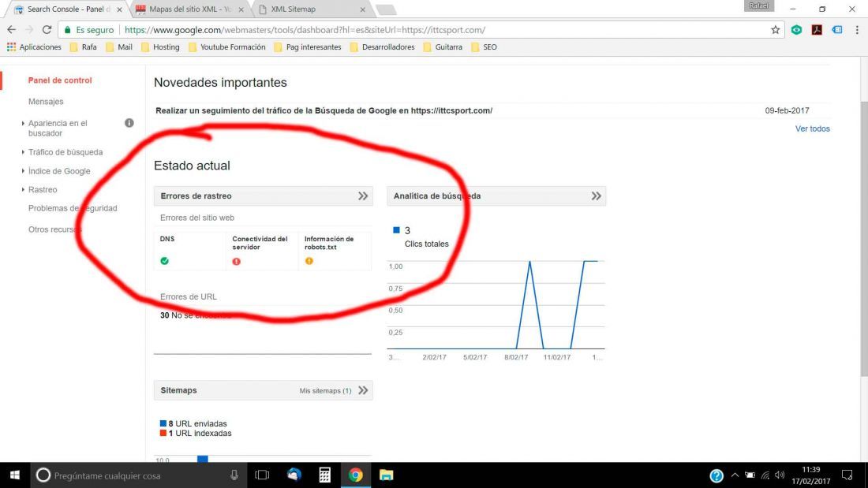Screen dimensions: 868x488
Task: Click the info icon beside Apariencia en el buscador
Action: point(129,123)
